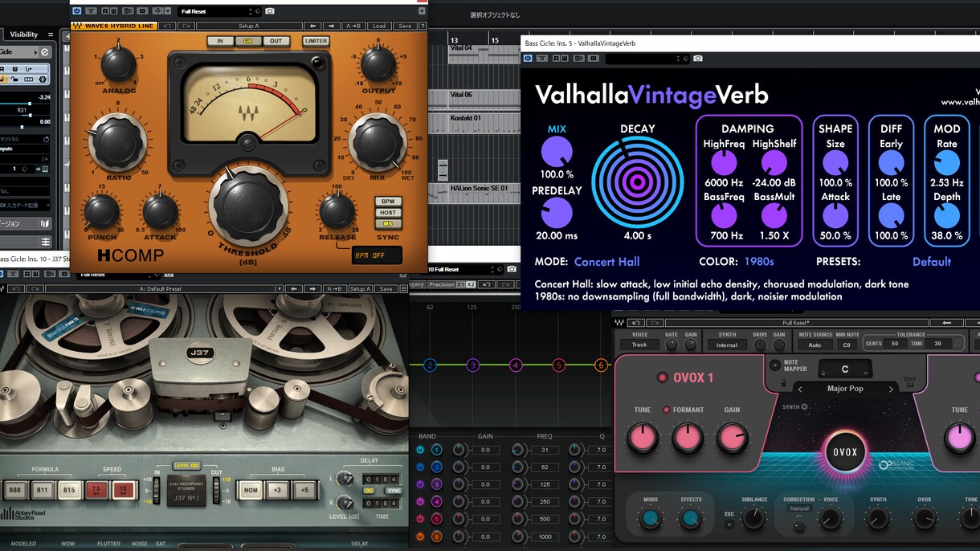
Task: Click the H-Comp undo arrow icon
Action: coord(166,26)
